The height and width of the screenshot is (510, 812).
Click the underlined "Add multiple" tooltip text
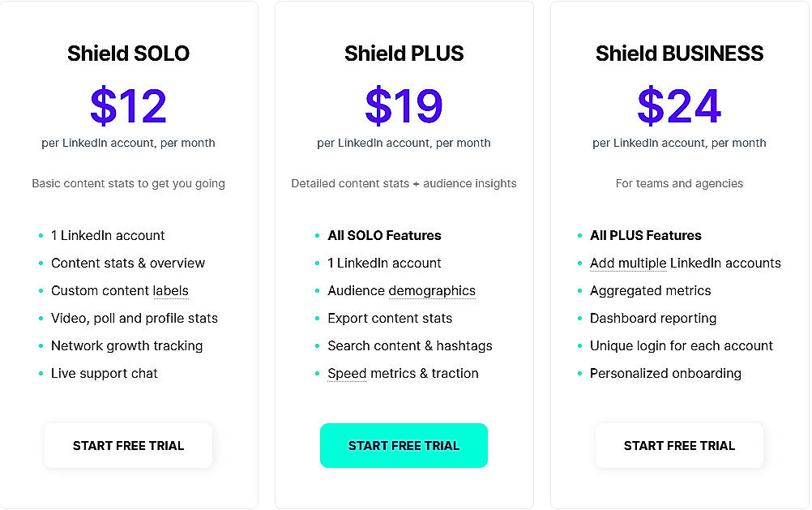coord(628,263)
